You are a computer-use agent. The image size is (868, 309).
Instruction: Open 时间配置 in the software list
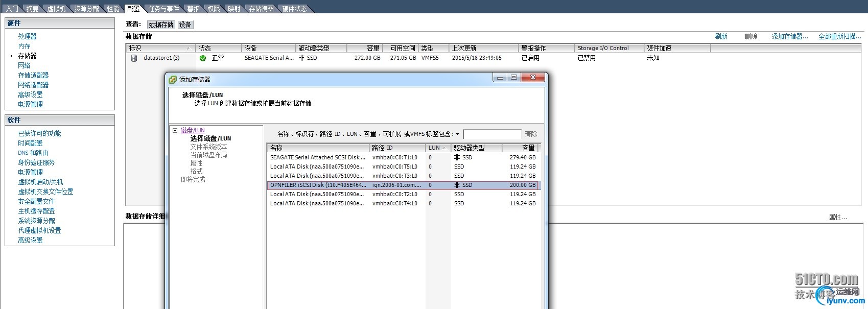coord(30,143)
